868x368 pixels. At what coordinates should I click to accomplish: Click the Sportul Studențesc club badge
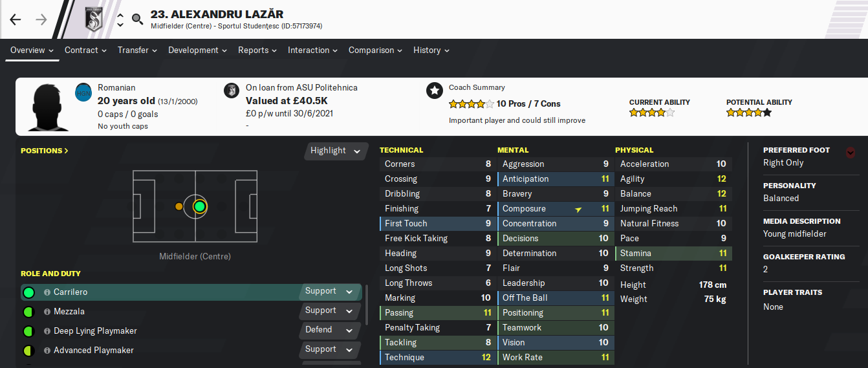(x=94, y=19)
